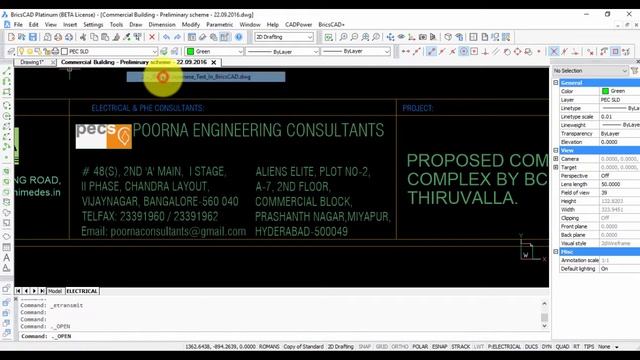Toggle QUAD in the status bar
The width and height of the screenshot is (640, 360).
coord(562,347)
